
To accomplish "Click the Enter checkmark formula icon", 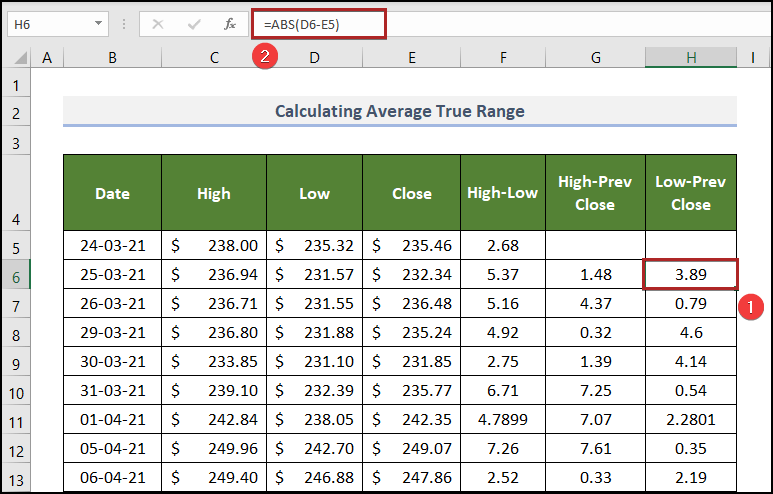I will (x=193, y=24).
